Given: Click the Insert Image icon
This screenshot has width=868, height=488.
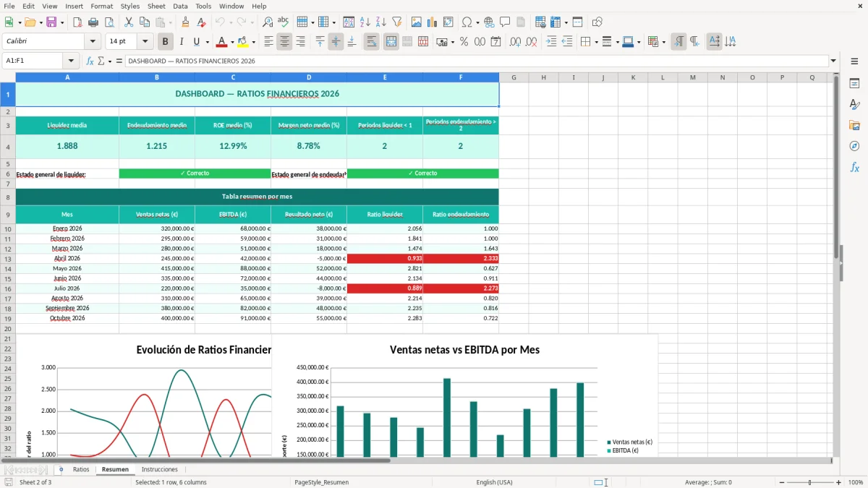Looking at the screenshot, I should [416, 22].
